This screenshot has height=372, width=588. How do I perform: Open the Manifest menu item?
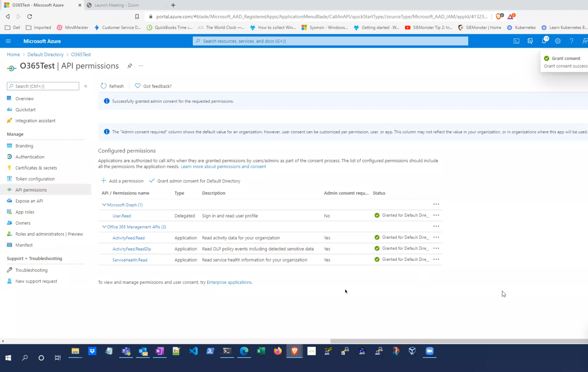coord(24,245)
